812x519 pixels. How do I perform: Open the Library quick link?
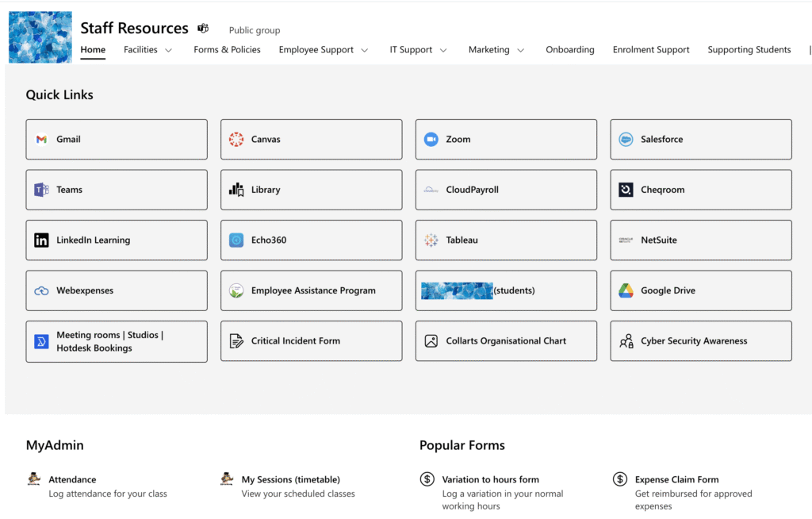(311, 190)
